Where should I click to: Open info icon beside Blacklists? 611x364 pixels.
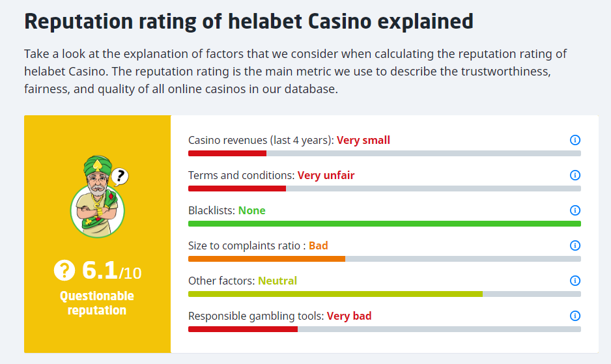tap(575, 210)
